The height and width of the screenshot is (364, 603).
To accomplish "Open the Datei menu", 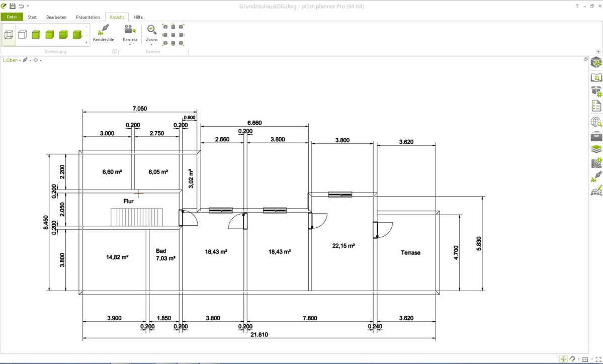I will (12, 17).
